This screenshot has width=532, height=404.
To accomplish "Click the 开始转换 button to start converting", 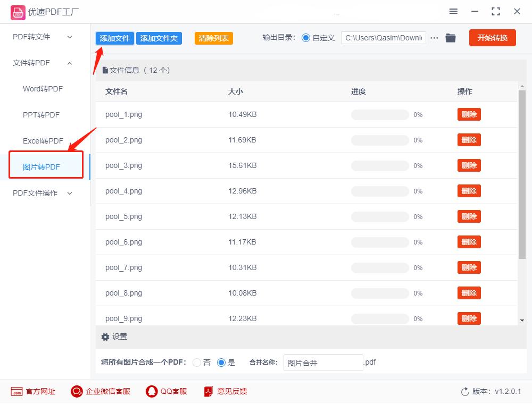I will [492, 38].
